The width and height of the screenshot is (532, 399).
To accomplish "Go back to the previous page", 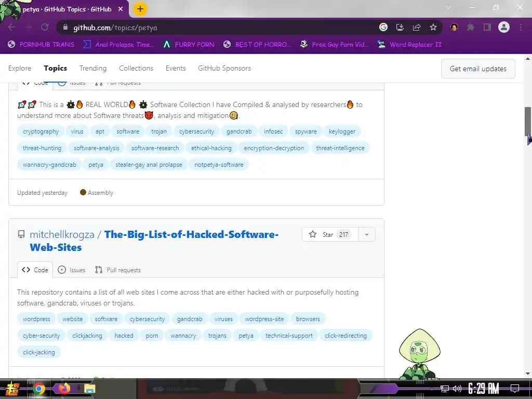I will coord(11,28).
